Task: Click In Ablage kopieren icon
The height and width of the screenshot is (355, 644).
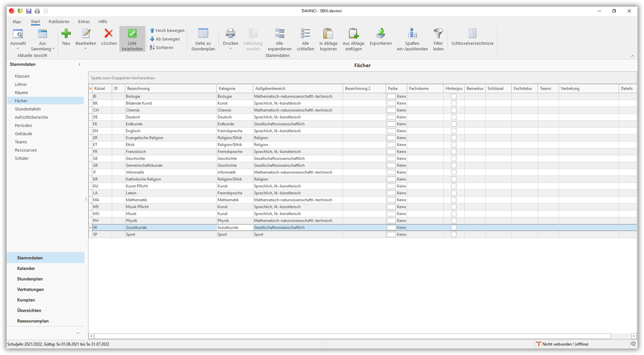Action: tap(328, 34)
